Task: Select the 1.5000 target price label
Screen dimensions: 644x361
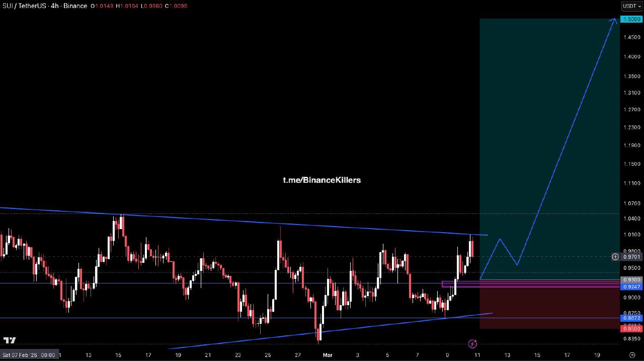Action: coord(631,19)
